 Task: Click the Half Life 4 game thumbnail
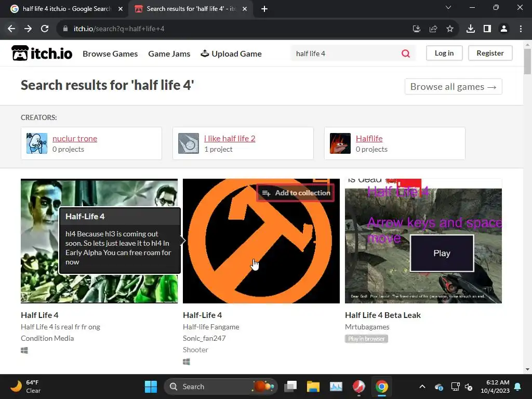pos(99,241)
